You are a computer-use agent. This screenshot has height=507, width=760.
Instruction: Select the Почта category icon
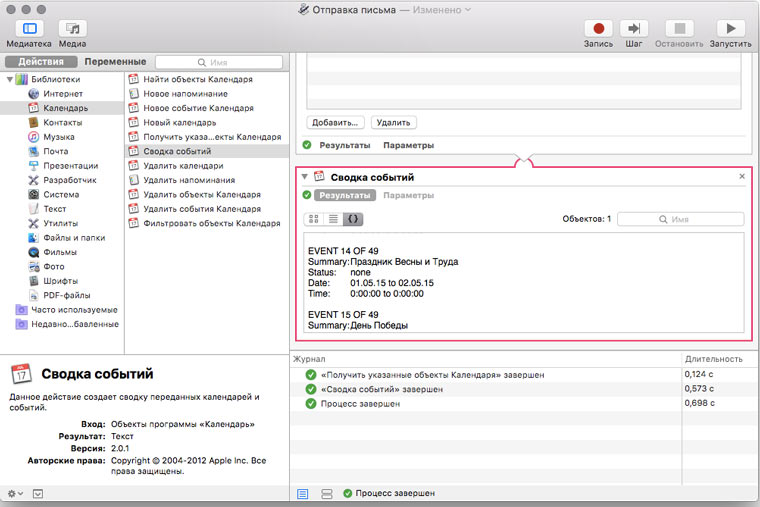click(33, 151)
